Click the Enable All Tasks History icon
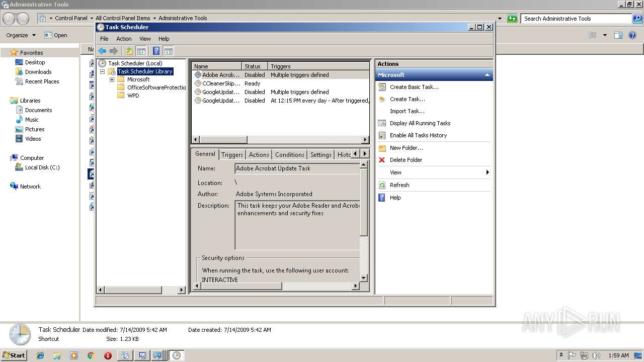This screenshot has width=644, height=362. coord(382,135)
